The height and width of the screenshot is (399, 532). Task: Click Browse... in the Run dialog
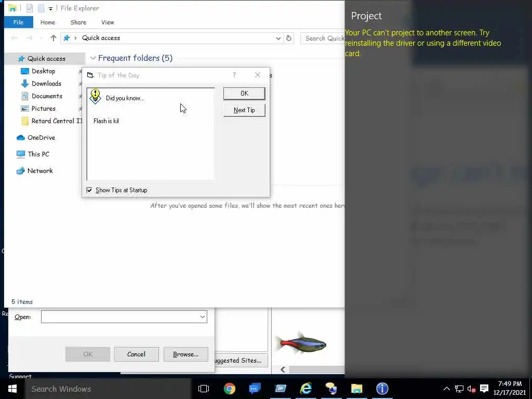coord(185,354)
